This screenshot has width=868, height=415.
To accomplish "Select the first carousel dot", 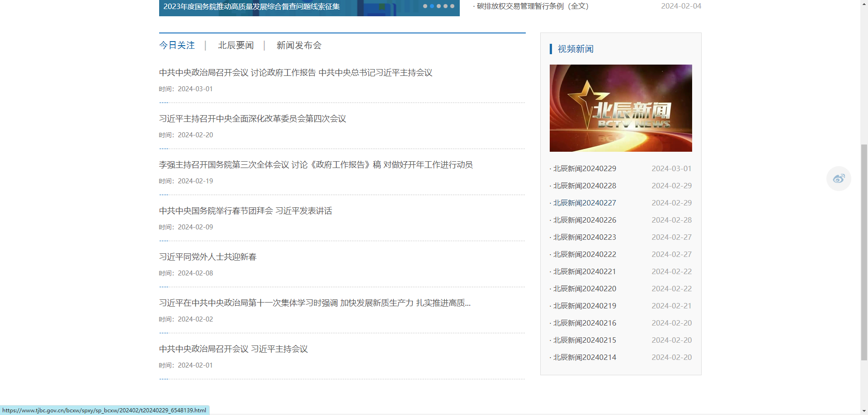I will tap(425, 6).
